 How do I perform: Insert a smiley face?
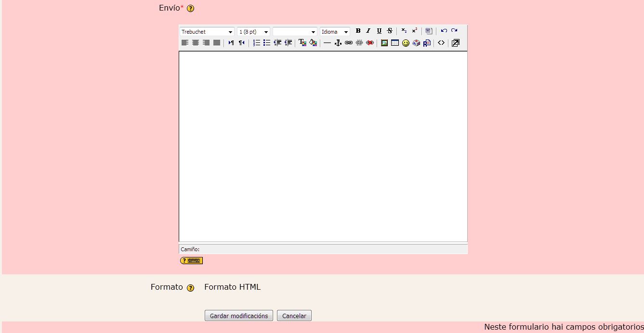coord(406,43)
